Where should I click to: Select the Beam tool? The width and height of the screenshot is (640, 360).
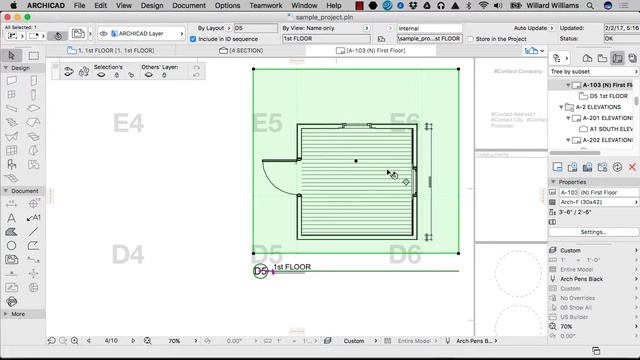coord(11,108)
